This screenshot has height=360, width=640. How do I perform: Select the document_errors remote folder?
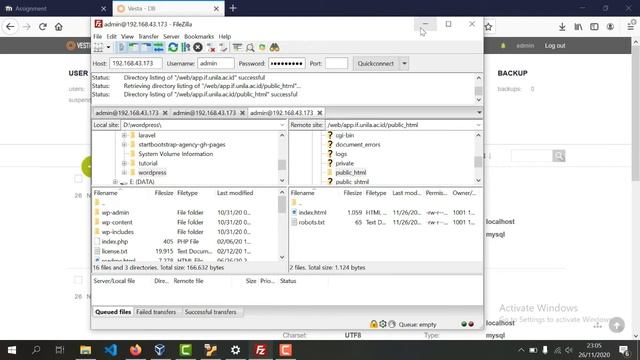pyautogui.click(x=358, y=144)
